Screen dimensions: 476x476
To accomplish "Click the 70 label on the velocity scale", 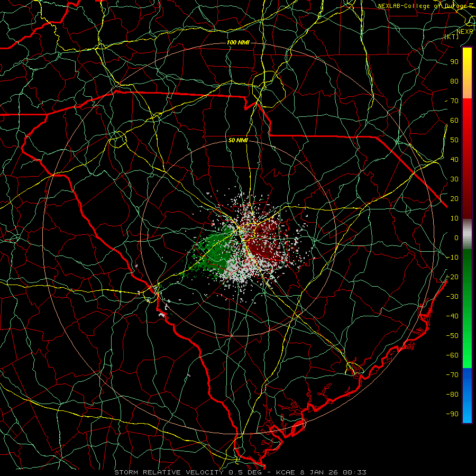I will [x=454, y=101].
